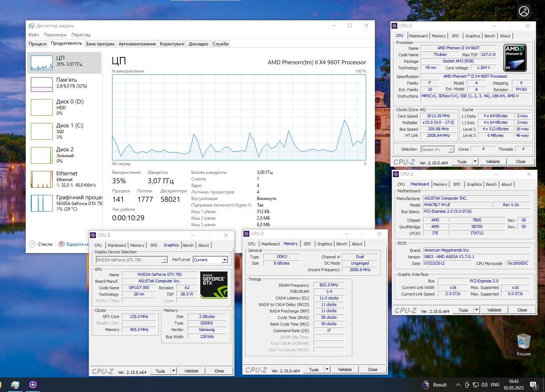Show hidden tray icons chevron
This screenshot has height=392, width=545.
coord(458,385)
